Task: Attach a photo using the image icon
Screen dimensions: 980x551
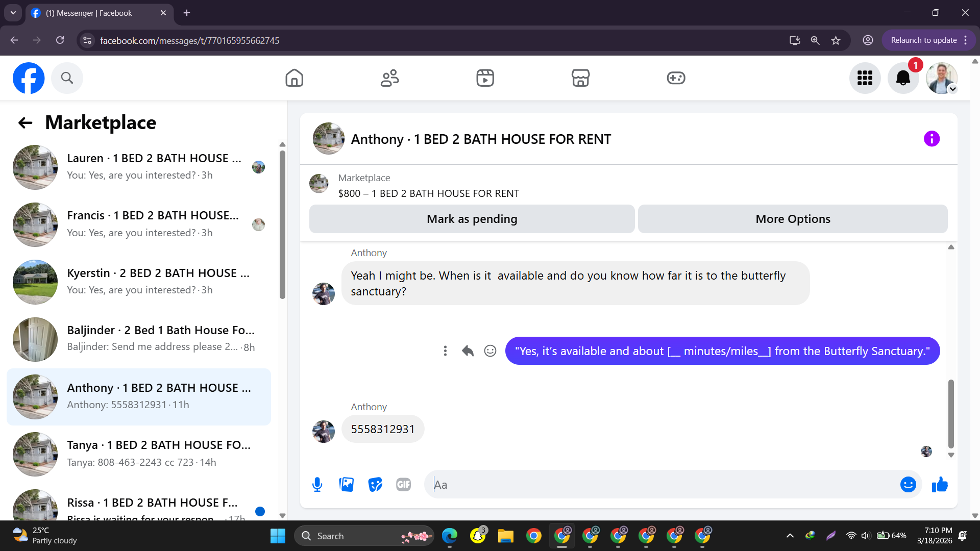Action: pos(346,485)
